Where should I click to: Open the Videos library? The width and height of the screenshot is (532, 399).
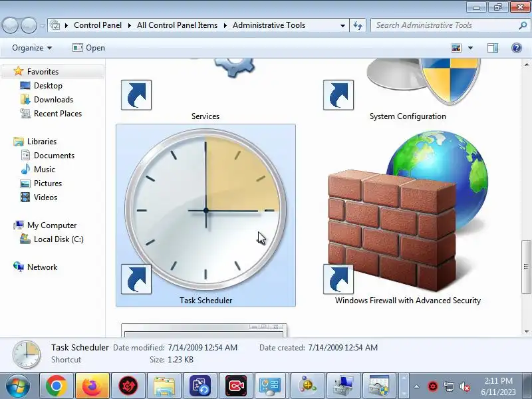[x=45, y=197]
